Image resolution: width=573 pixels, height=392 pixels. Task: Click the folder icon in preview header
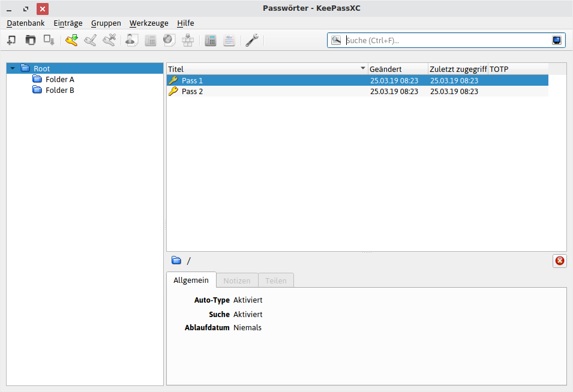click(x=176, y=260)
